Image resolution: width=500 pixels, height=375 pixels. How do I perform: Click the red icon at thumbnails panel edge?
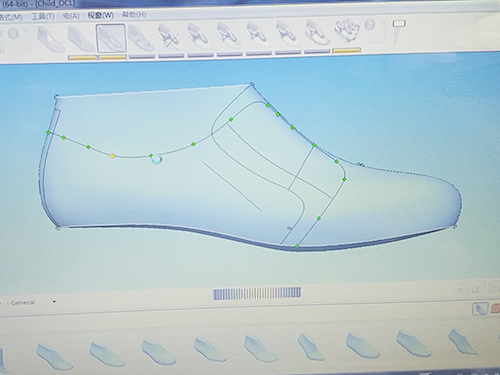tap(495, 308)
